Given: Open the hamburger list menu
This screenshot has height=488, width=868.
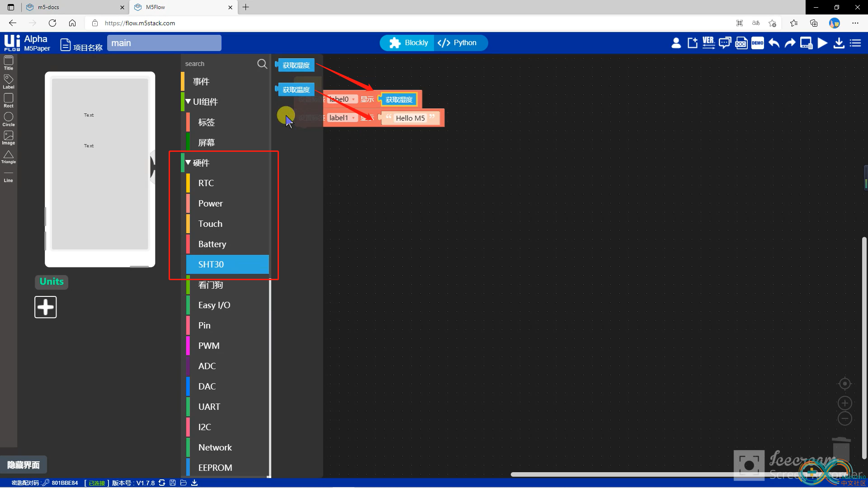Looking at the screenshot, I should tap(855, 43).
